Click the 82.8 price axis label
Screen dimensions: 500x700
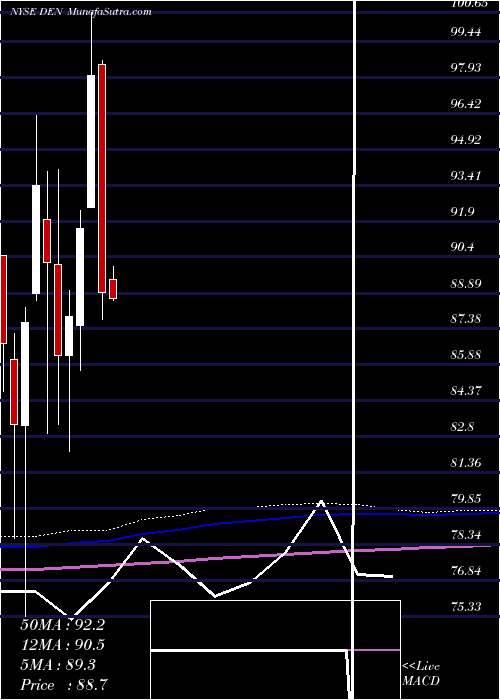[464, 427]
